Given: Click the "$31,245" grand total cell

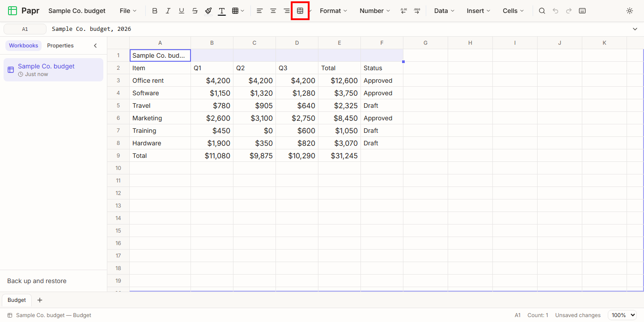Looking at the screenshot, I should 339,156.
